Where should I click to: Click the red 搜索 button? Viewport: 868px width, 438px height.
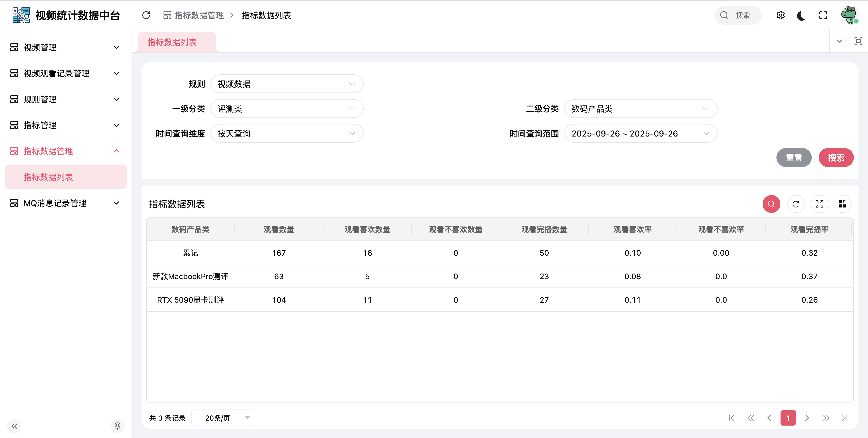tap(836, 158)
